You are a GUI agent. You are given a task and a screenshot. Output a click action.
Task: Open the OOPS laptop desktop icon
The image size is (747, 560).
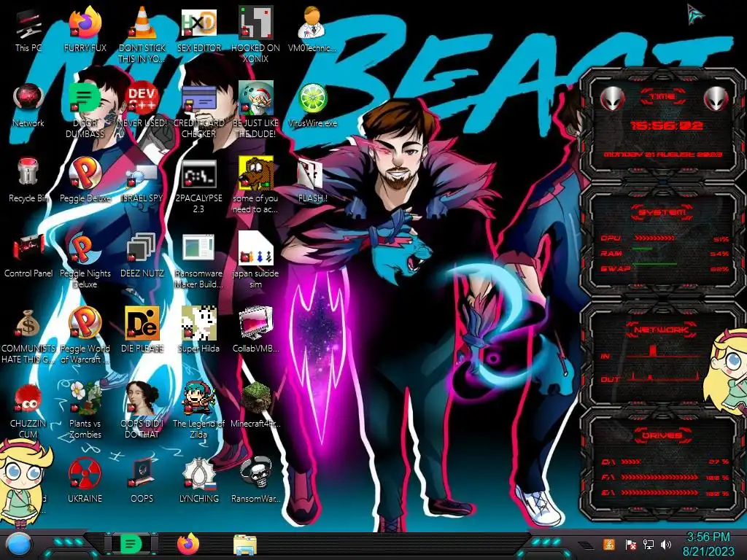click(x=142, y=481)
